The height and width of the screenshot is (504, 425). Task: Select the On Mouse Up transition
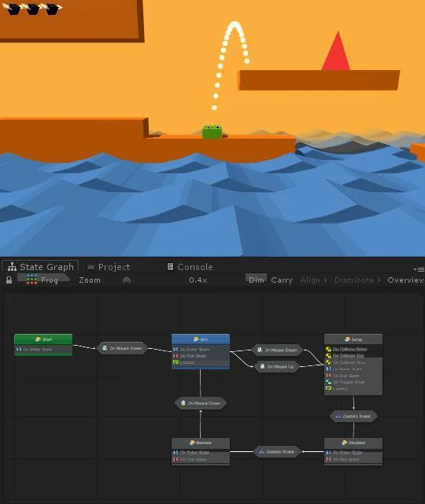(277, 366)
